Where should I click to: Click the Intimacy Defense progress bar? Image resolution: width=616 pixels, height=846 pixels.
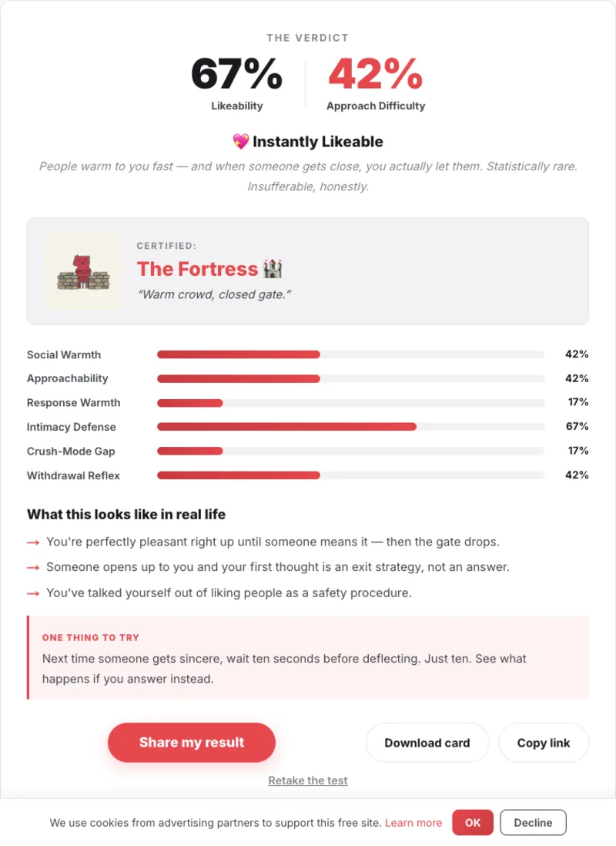pyautogui.click(x=350, y=427)
